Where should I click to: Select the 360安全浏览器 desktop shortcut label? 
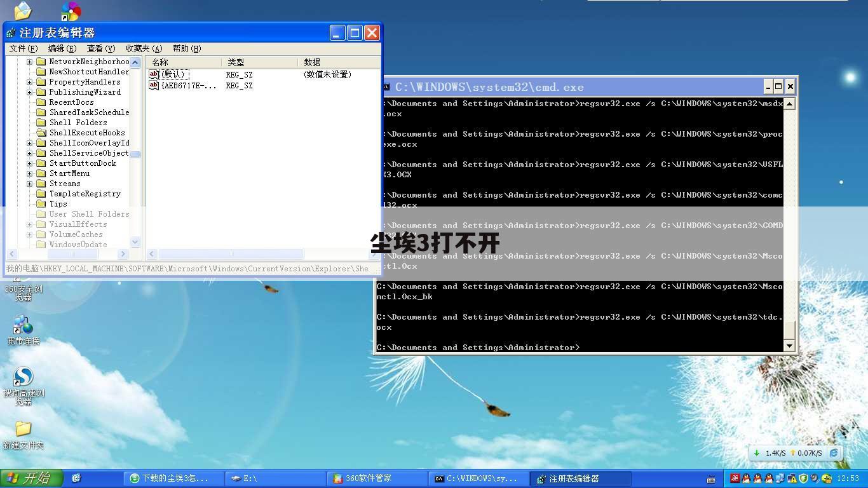24,293
